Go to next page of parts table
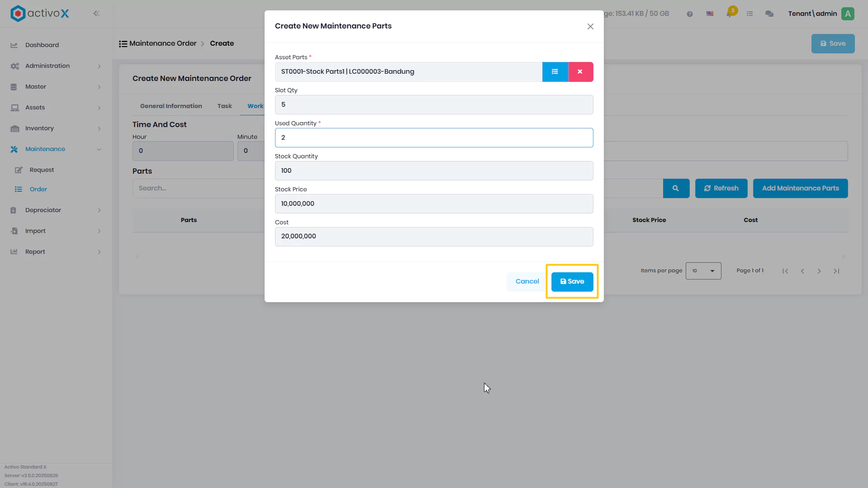This screenshot has height=488, width=868. 819,271
